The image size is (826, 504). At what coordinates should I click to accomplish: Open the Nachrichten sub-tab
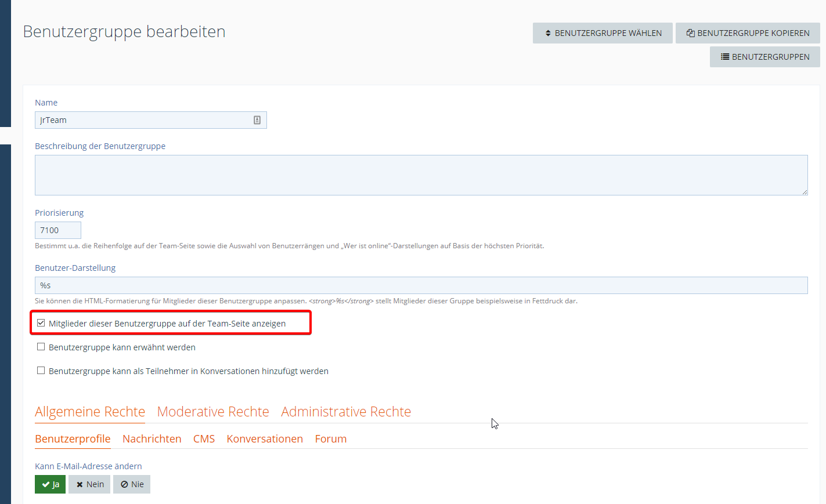tap(152, 439)
